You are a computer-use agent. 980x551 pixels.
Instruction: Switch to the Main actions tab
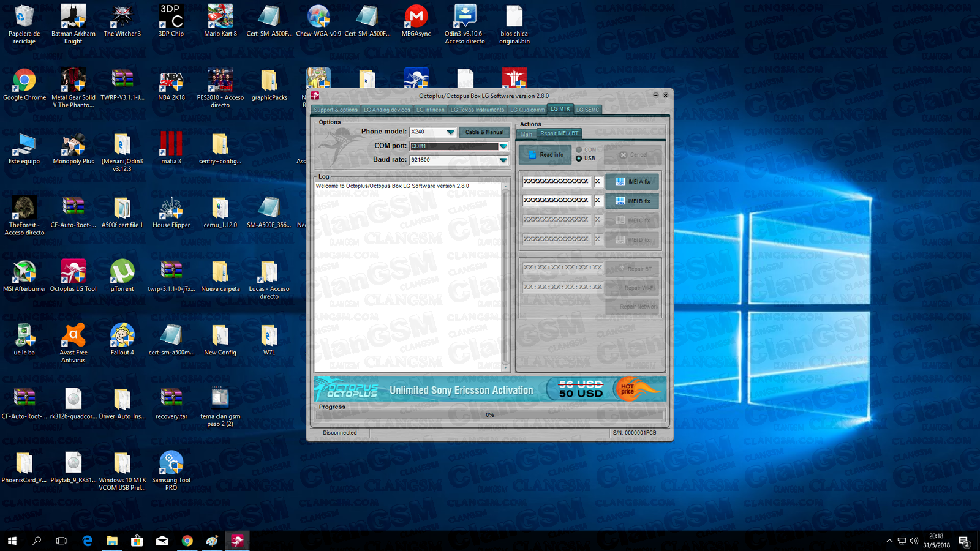(527, 134)
